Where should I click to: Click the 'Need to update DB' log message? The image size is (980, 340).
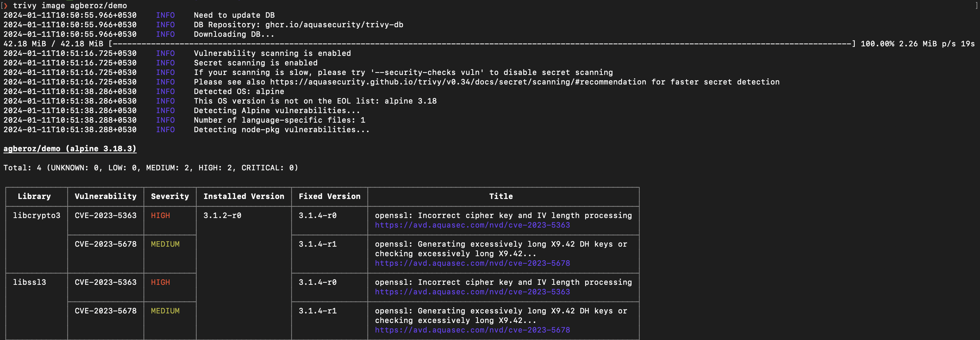click(234, 15)
